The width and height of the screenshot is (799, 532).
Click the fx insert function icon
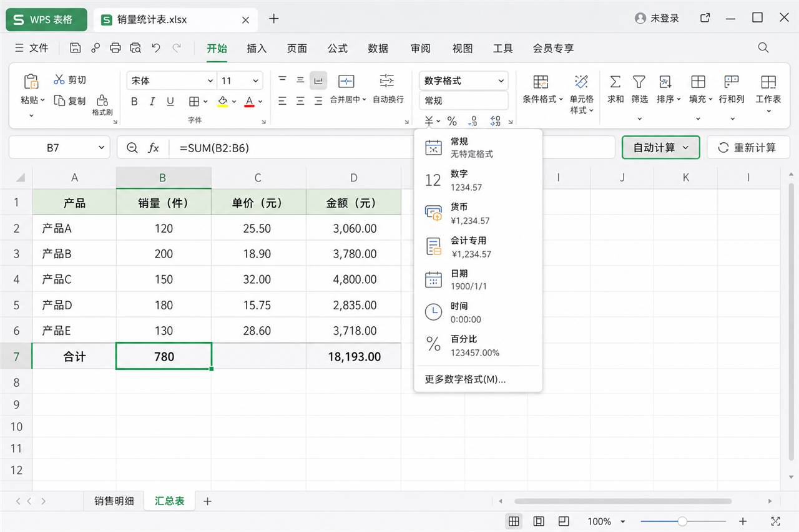point(154,148)
